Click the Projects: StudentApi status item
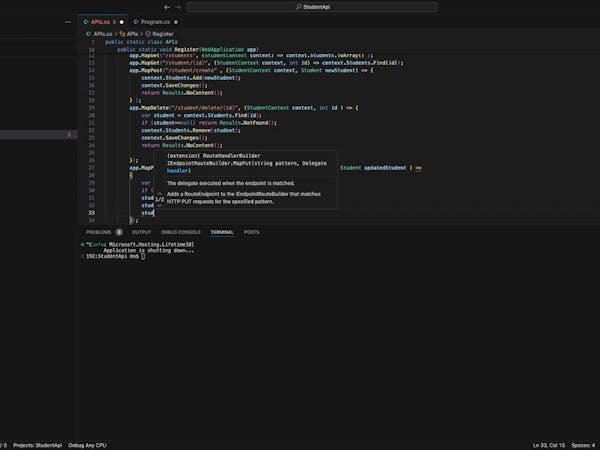 (x=38, y=445)
